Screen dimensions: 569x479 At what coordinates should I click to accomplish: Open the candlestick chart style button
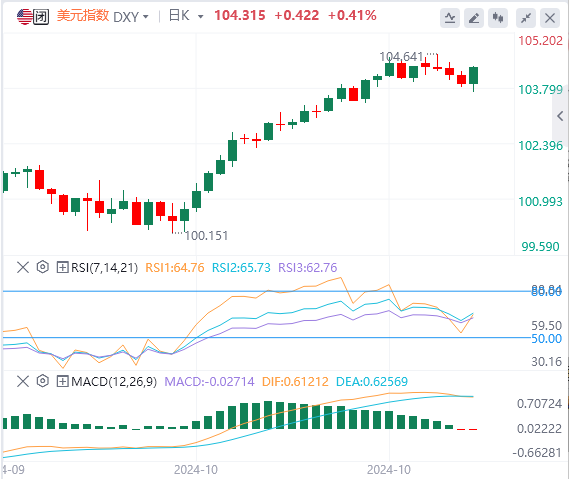point(498,18)
